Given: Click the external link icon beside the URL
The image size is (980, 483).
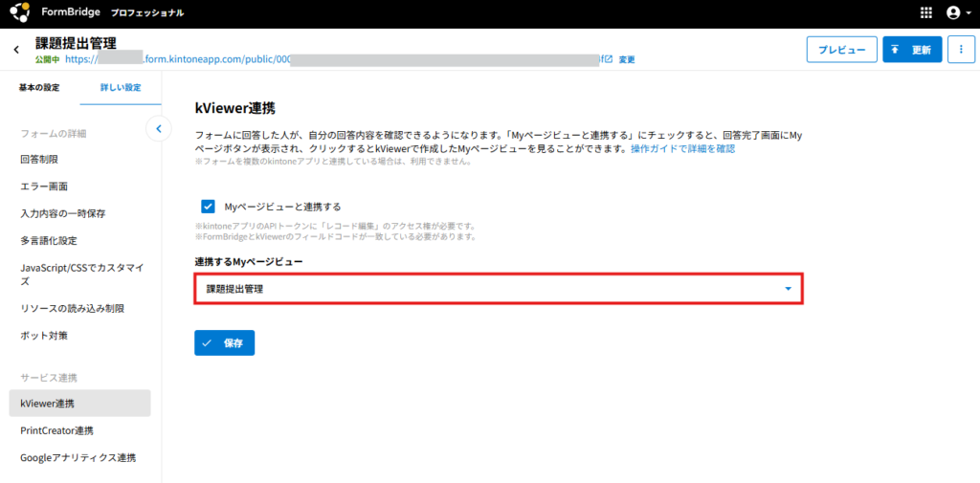Looking at the screenshot, I should coord(609,58).
